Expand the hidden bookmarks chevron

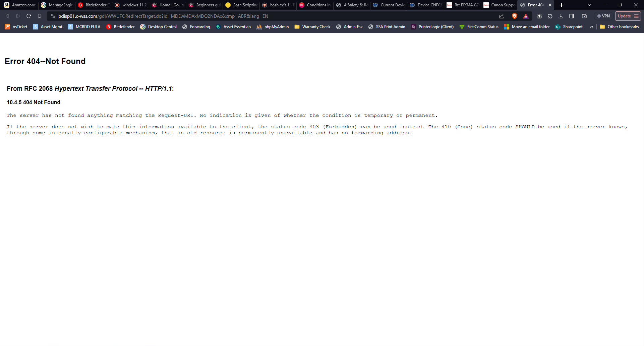592,27
